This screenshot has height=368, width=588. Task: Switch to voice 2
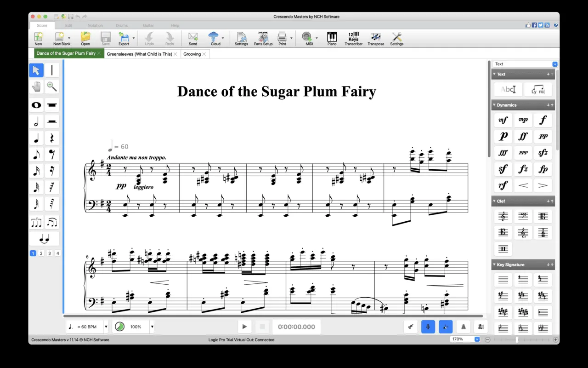click(x=41, y=253)
